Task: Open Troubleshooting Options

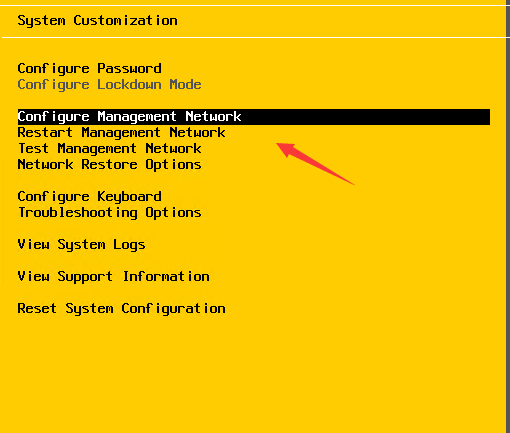Action: 109,213
